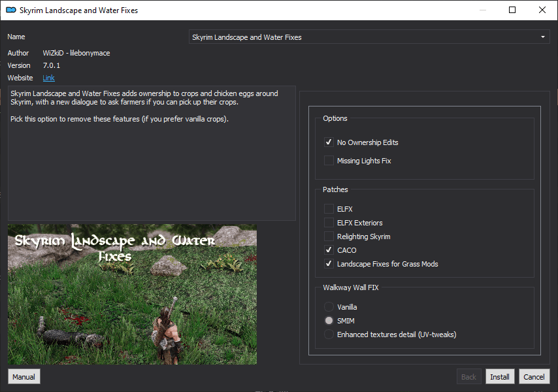Minimize the installer window
This screenshot has width=558, height=392.
[x=483, y=10]
